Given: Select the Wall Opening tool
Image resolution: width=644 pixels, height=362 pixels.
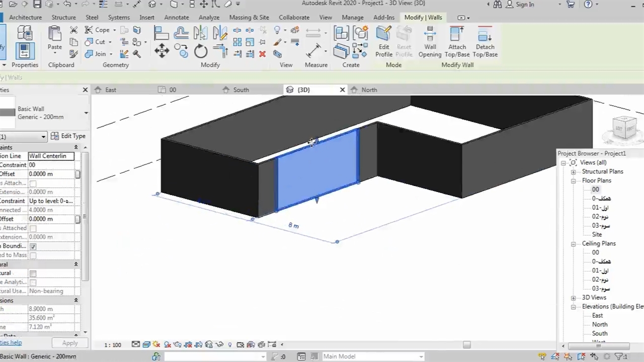Looking at the screenshot, I should pos(430,41).
